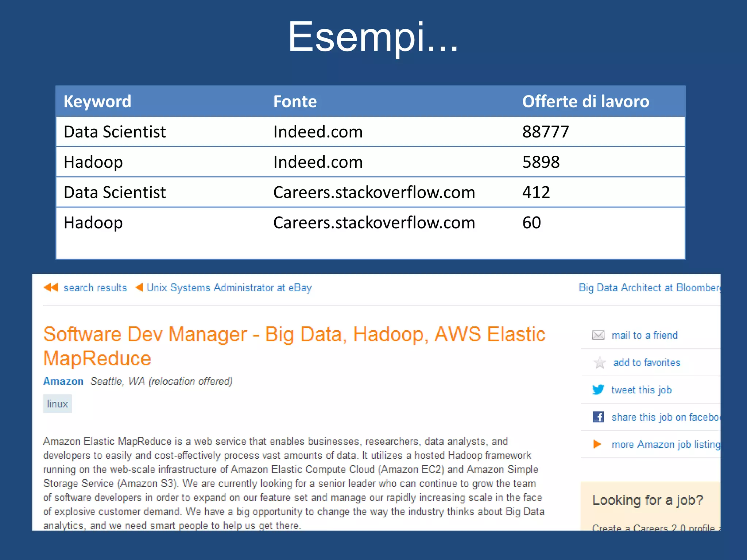Click the double-arrow back to search results icon

51,287
